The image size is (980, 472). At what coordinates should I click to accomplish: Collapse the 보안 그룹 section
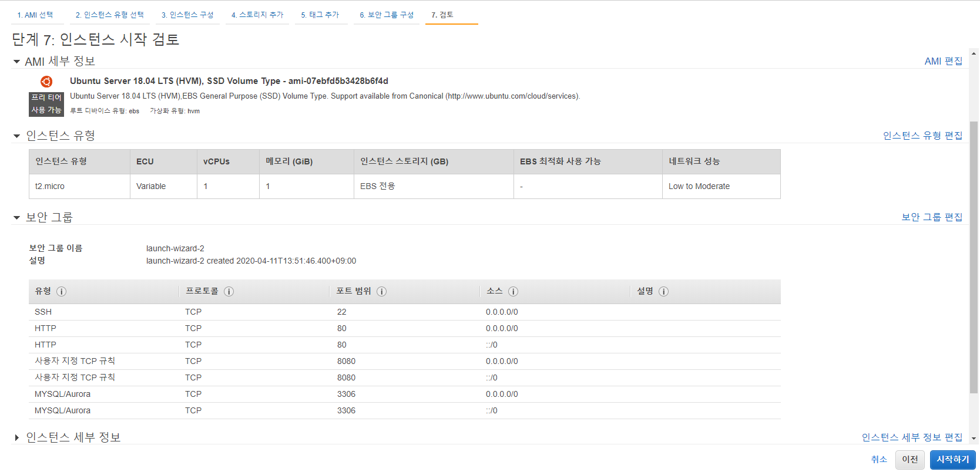pyautogui.click(x=16, y=218)
